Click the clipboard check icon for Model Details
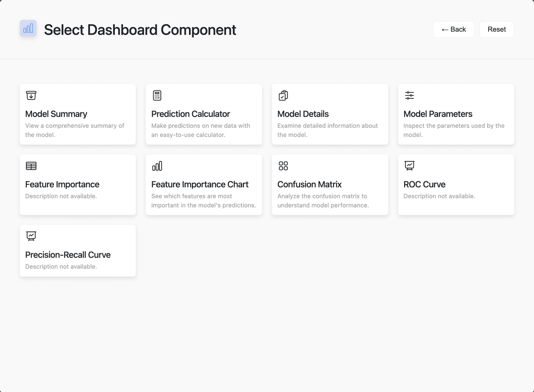This screenshot has height=392, width=534. coord(283,96)
